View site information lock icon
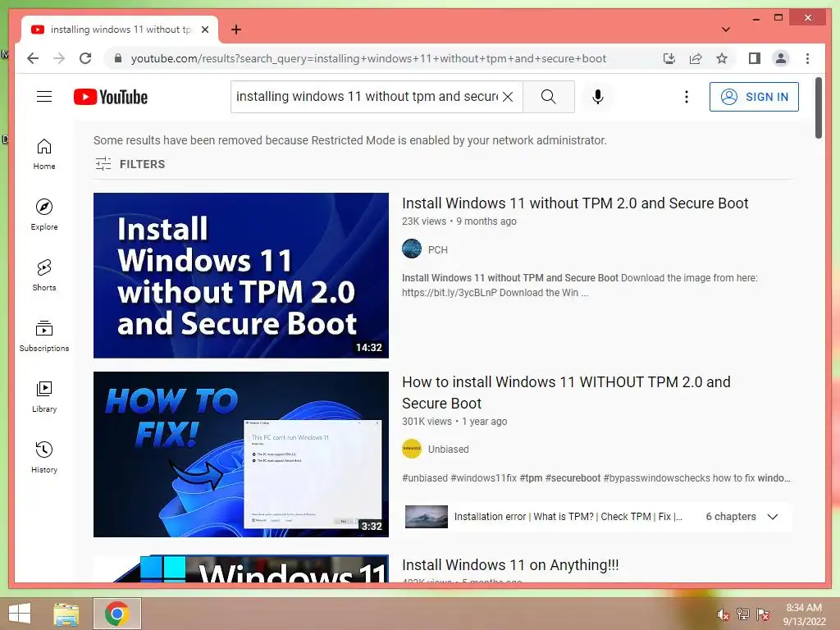 [118, 58]
